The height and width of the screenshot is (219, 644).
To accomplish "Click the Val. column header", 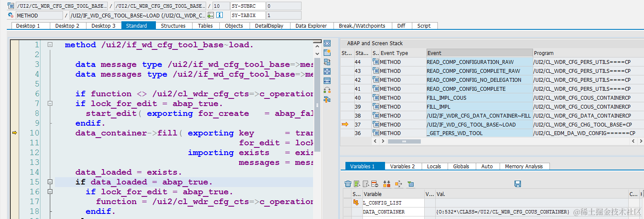I will 532,194.
